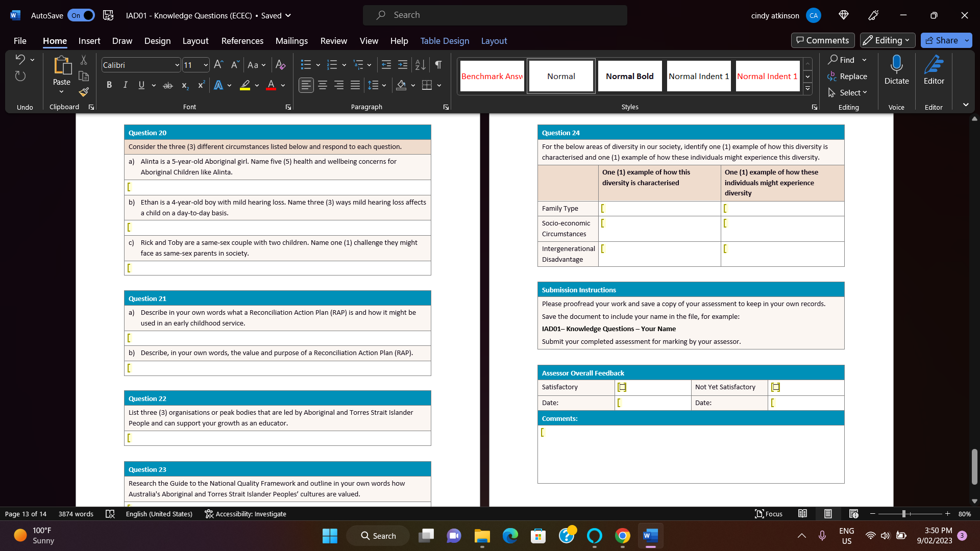Turn off the AutoSave toggle
This screenshot has width=980, height=551.
81,15
